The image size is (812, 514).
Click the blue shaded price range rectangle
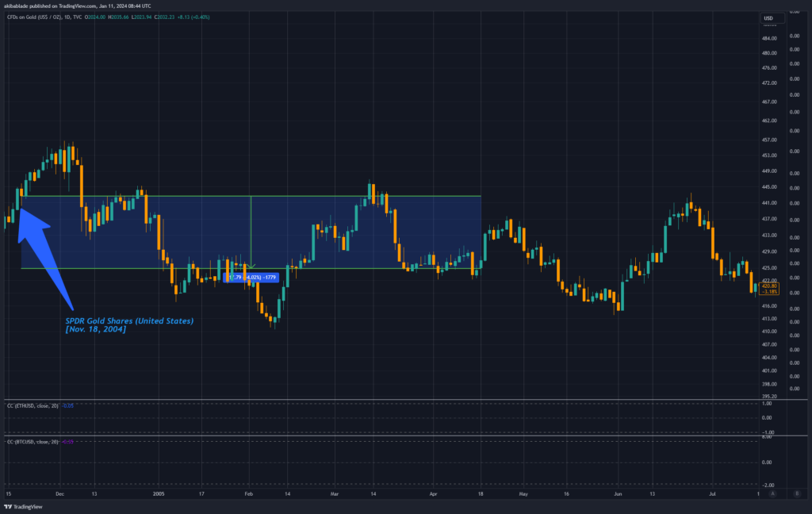point(357,230)
